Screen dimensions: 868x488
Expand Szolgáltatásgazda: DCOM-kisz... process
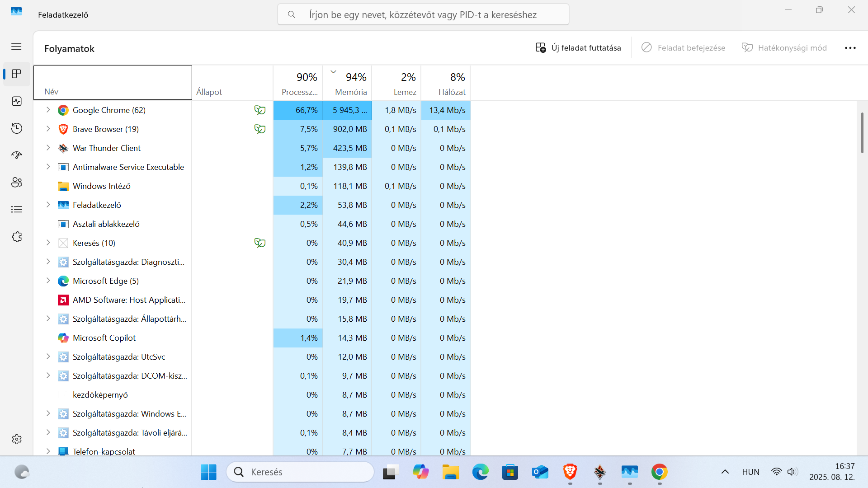48,375
